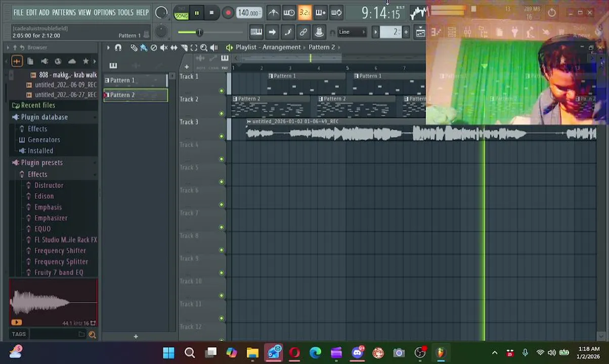Open browser audio samples tab icon

(17, 61)
